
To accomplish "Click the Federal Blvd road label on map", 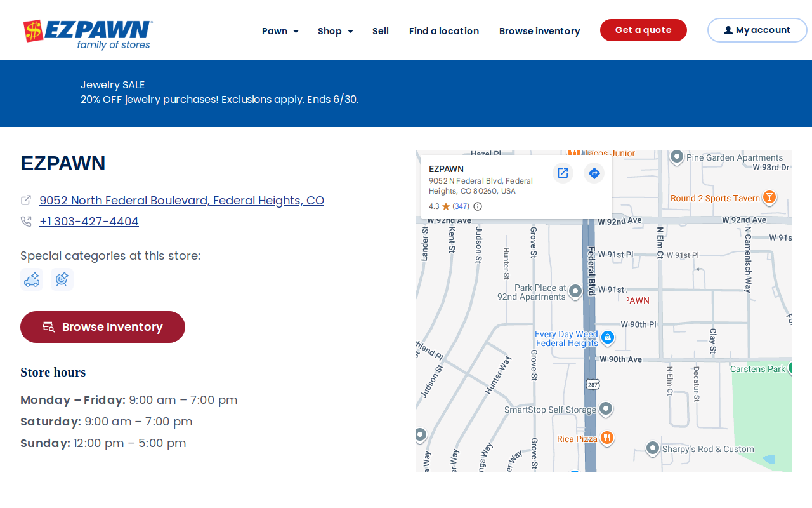I will pyautogui.click(x=591, y=271).
